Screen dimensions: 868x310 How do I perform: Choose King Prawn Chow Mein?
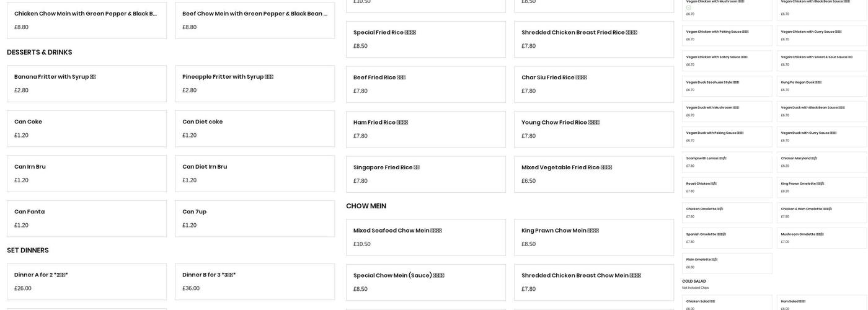pyautogui.click(x=594, y=237)
